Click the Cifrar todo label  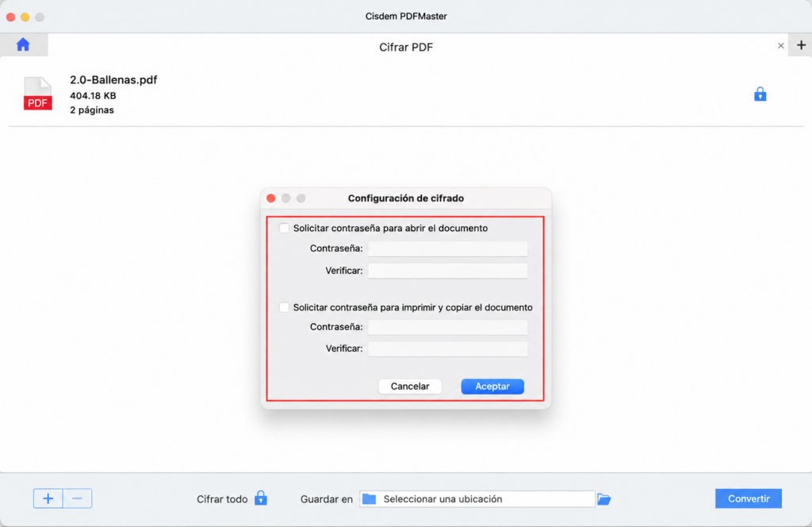click(x=222, y=499)
